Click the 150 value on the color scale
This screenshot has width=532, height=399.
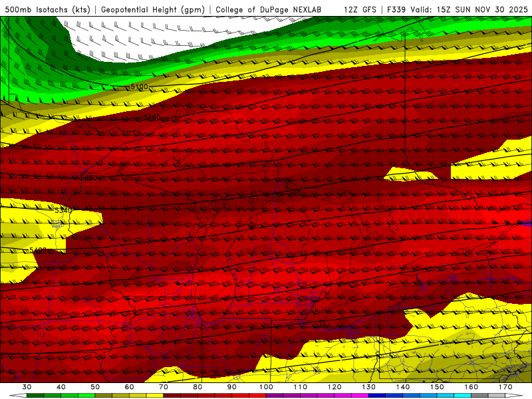[437, 387]
